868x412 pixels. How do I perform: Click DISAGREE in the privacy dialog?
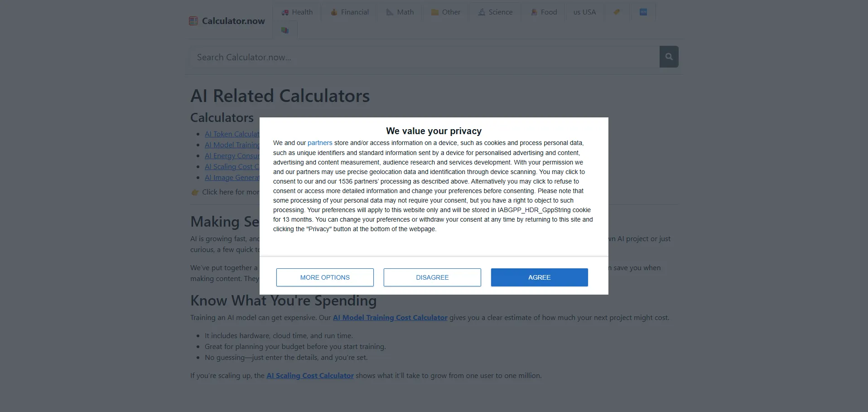pyautogui.click(x=432, y=277)
